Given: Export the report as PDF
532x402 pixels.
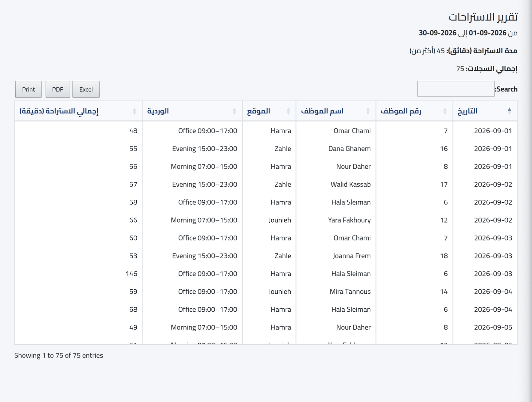Looking at the screenshot, I should (x=58, y=89).
